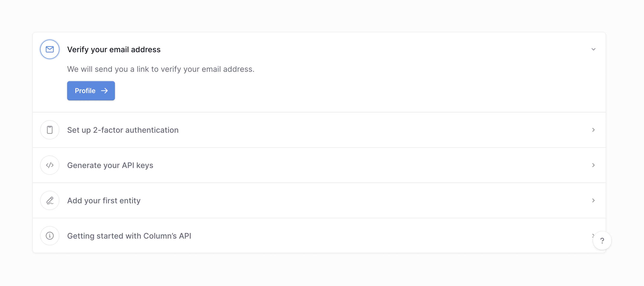644x286 pixels.
Task: Click the email verification description text
Action: 161,69
